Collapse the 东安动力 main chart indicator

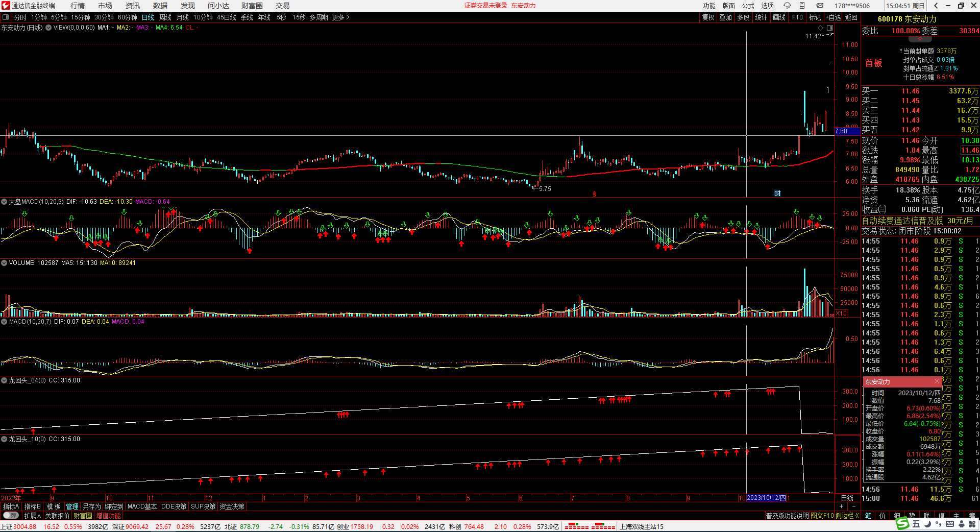[48, 28]
